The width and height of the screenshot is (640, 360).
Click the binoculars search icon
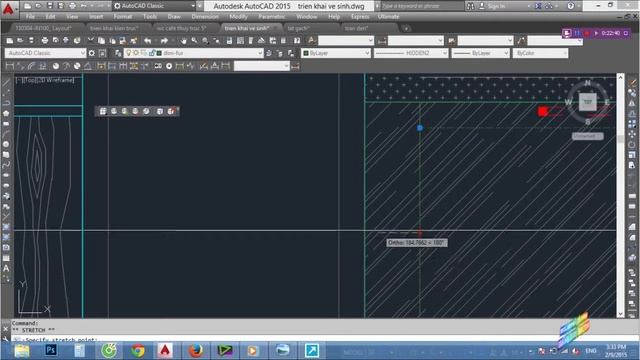point(471,6)
